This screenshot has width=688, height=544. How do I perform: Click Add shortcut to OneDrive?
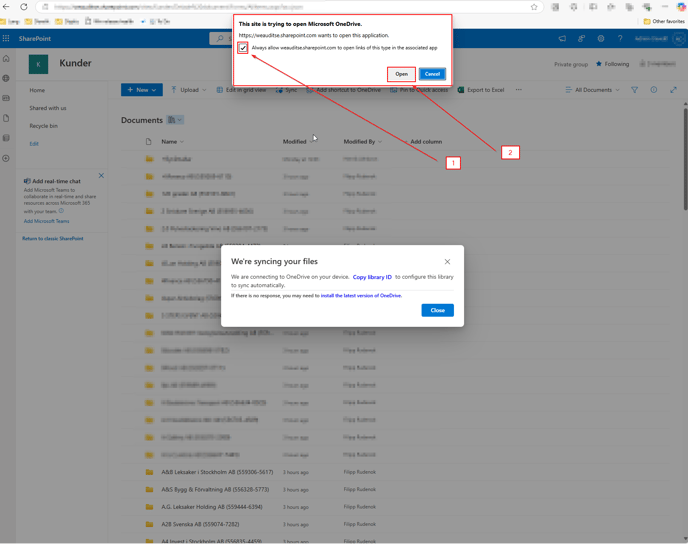(x=344, y=90)
